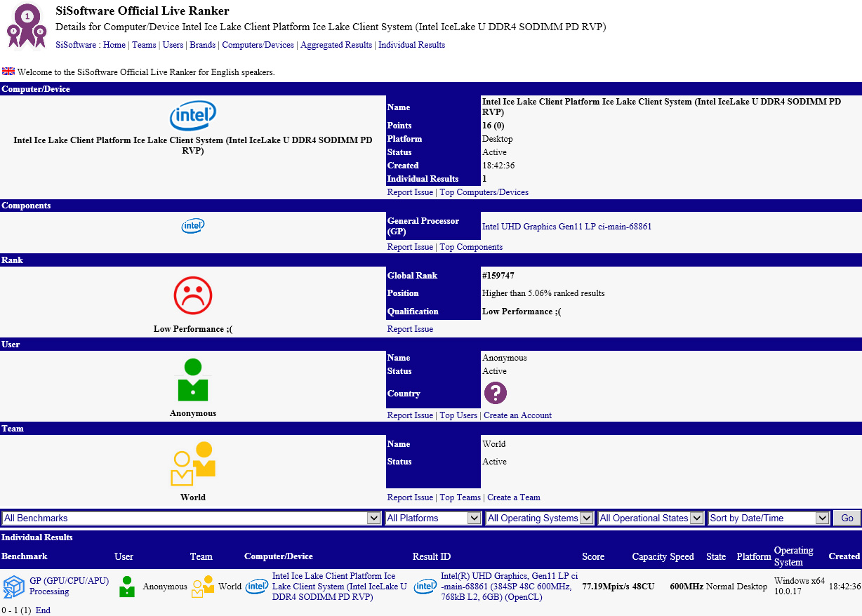The height and width of the screenshot is (616, 862).
Task: Open the SiSoftware link in navigation
Action: (x=76, y=45)
